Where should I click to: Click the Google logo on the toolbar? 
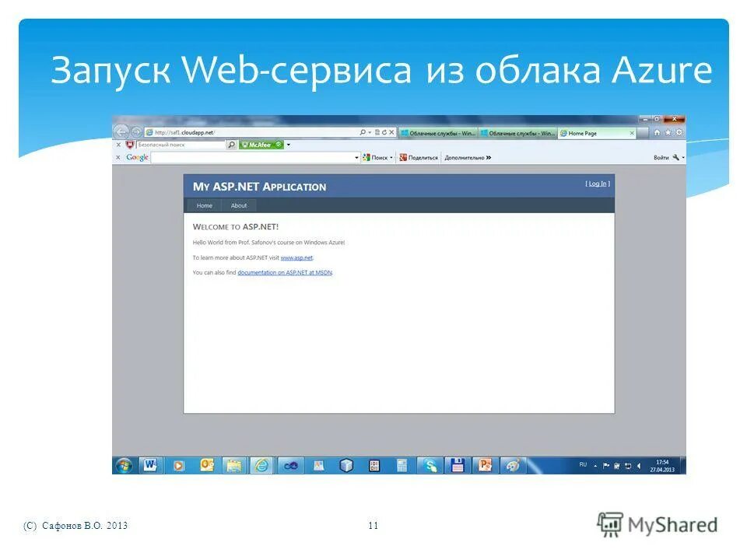pyautogui.click(x=138, y=158)
